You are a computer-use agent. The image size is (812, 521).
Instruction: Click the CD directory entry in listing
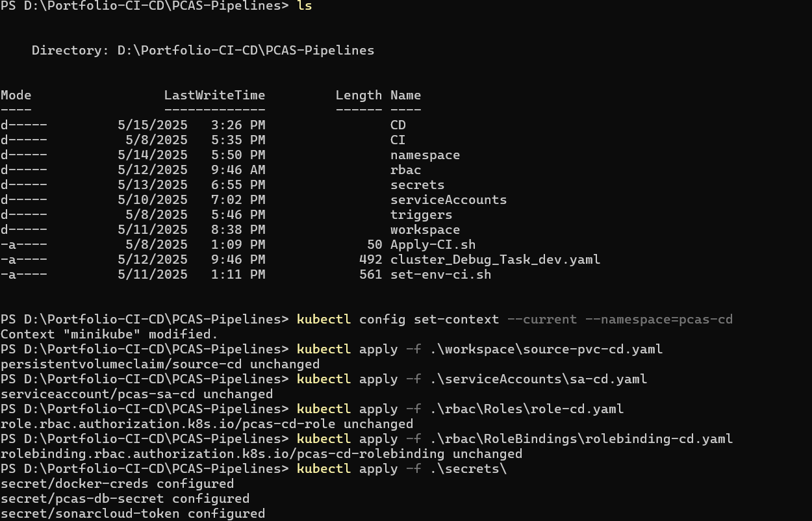click(x=398, y=125)
